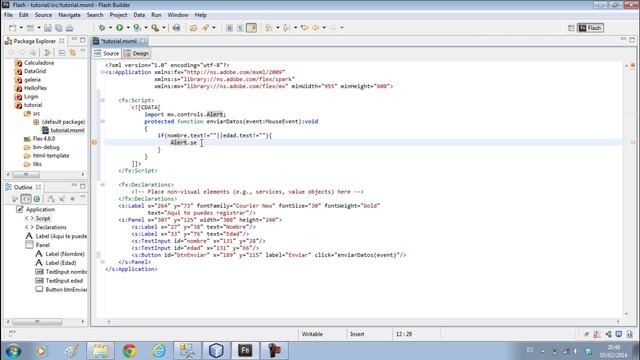Open Internet Explorer from the taskbar
Viewport: 640px width, 360px height.
[x=158, y=350]
